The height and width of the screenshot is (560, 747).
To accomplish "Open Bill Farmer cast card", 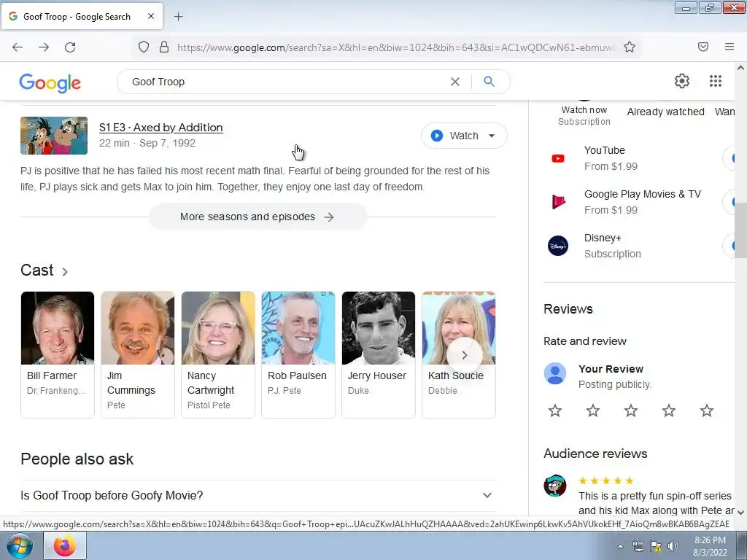I will 58,354.
